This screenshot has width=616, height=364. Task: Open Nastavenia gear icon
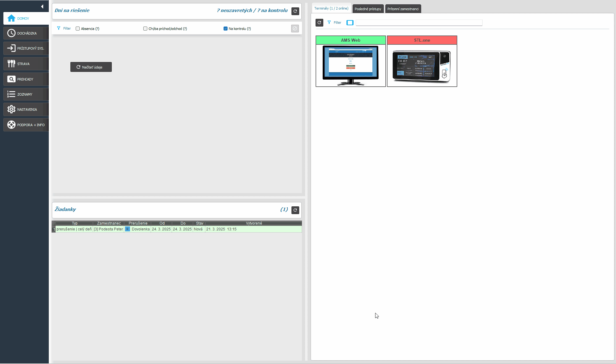[x=11, y=109]
